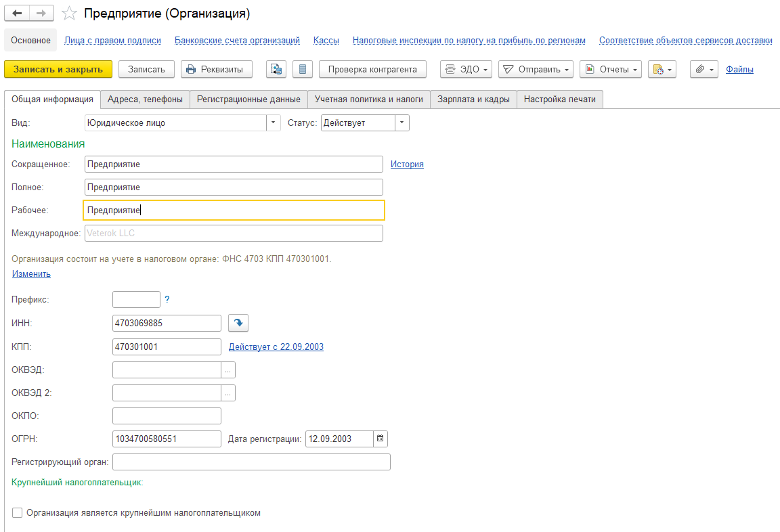Open Соответствие объектов сервисов доставки link
780x532 pixels.
point(685,41)
